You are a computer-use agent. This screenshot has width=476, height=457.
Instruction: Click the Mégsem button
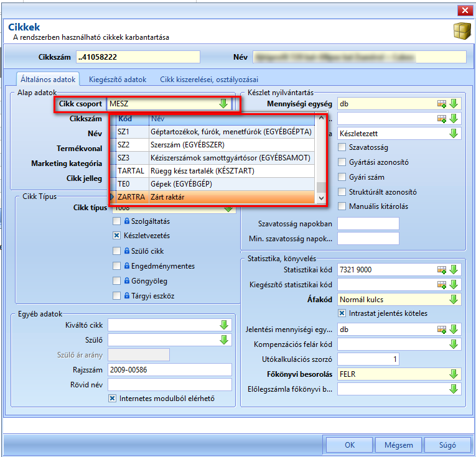coord(399,445)
